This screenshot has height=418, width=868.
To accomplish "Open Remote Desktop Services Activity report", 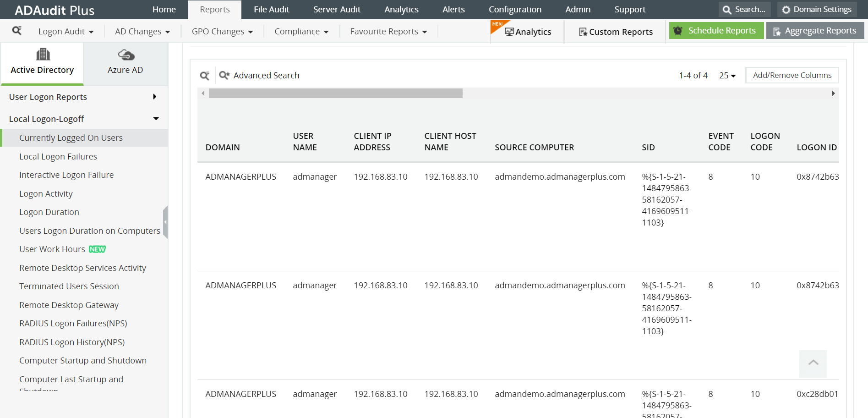I will point(82,268).
